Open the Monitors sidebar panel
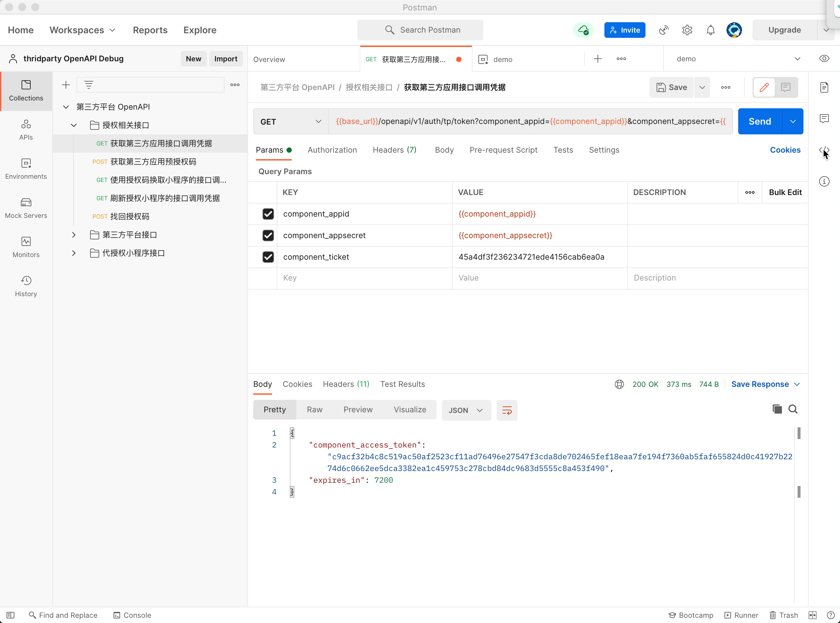The image size is (840, 623). 26,247
